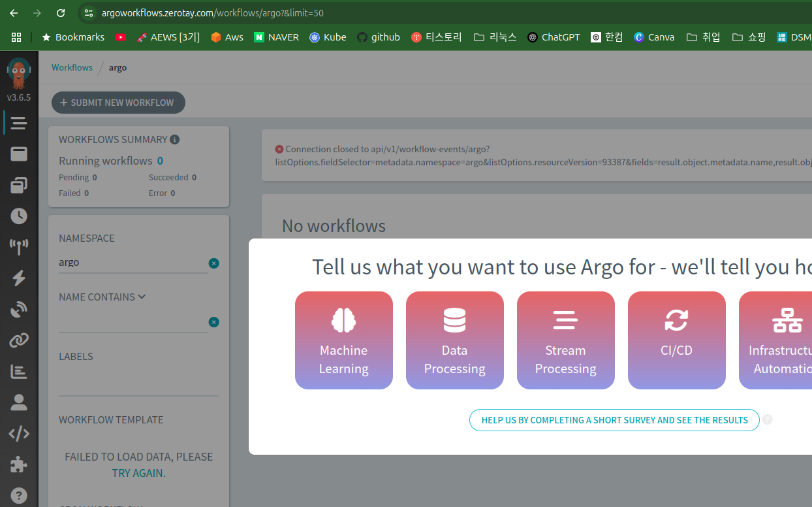Click the Error 0 status text
812x507 pixels.
point(162,193)
